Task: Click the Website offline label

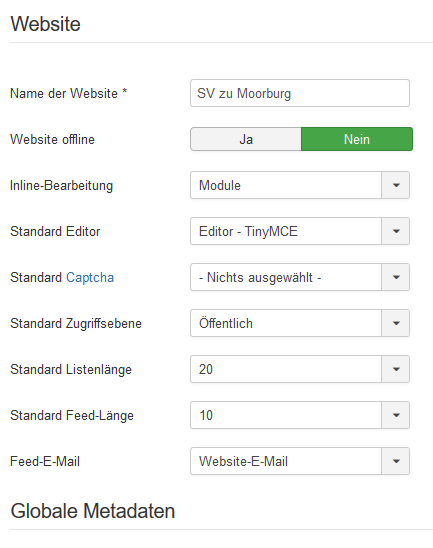Action: pyautogui.click(x=52, y=139)
